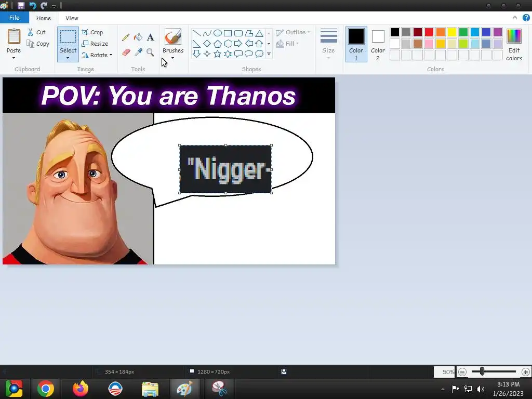Viewport: 532px width, 399px height.
Task: Select the Color picker eyedropper tool
Action: coord(138,52)
